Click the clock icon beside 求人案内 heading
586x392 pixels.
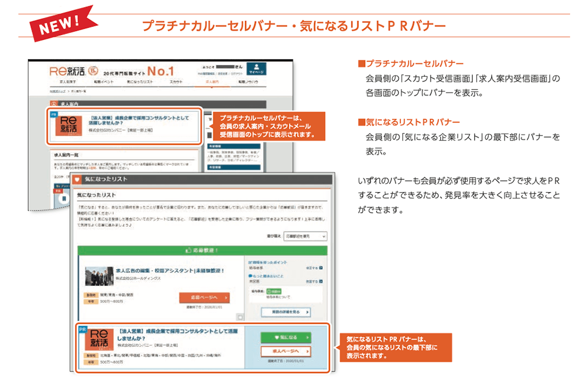(x=53, y=103)
